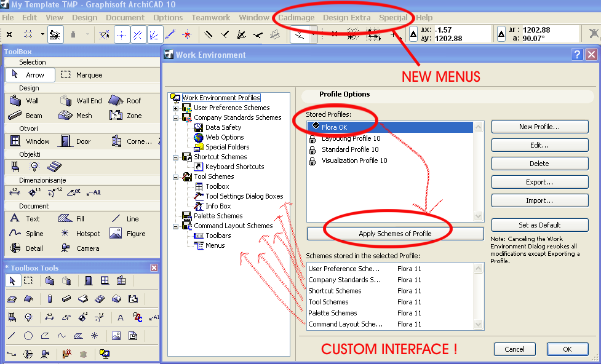Viewport: 601px width, 364px height.
Task: Pick the Hotspot tool
Action: click(80, 234)
